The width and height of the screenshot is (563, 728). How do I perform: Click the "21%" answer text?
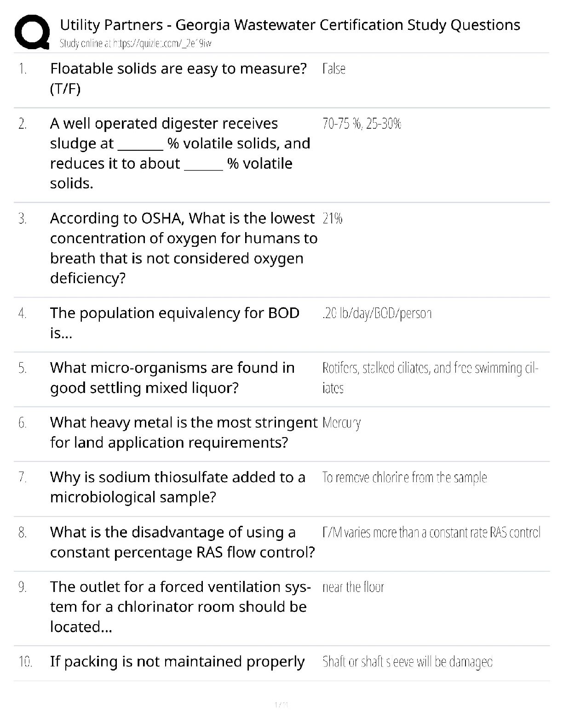tap(333, 218)
